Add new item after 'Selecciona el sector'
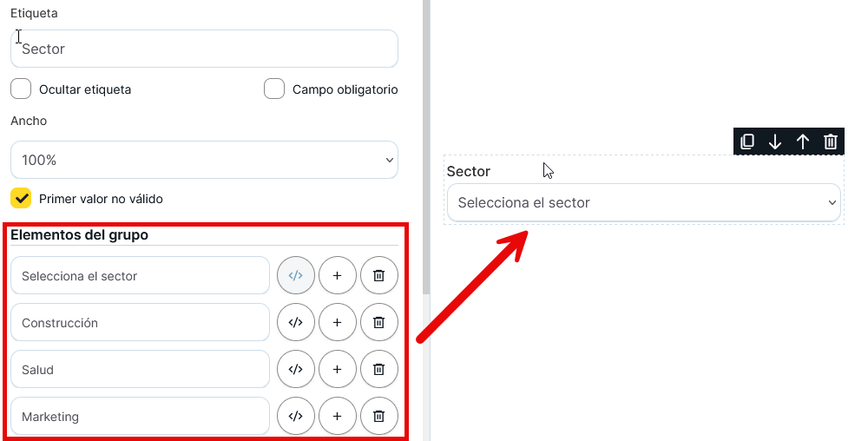Screen dimensions: 868x441 point(337,275)
